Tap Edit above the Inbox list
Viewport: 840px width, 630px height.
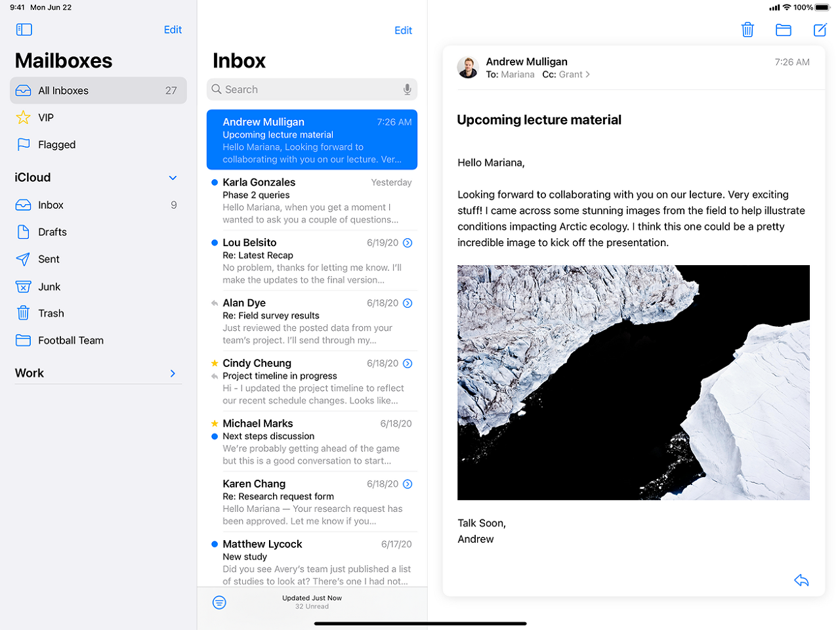403,30
